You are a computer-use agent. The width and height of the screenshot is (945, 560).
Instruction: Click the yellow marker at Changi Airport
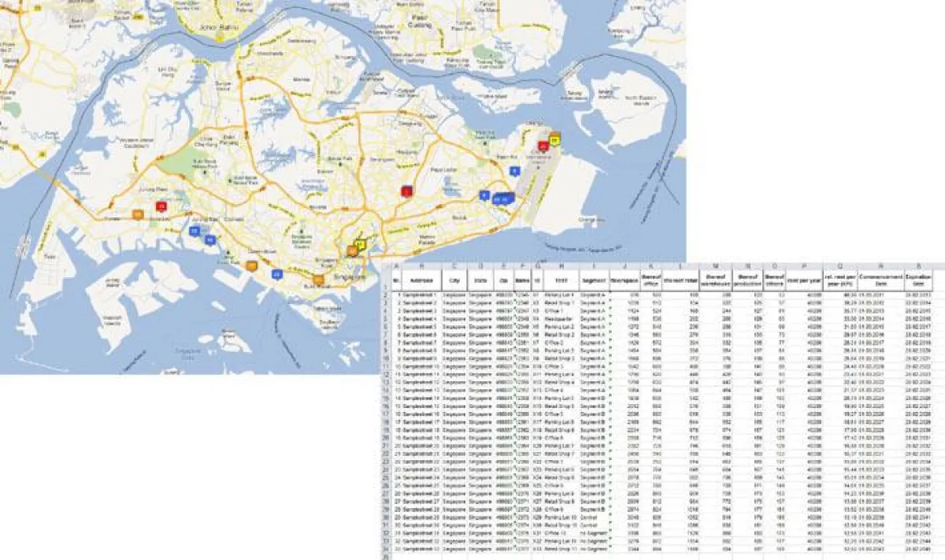[554, 140]
